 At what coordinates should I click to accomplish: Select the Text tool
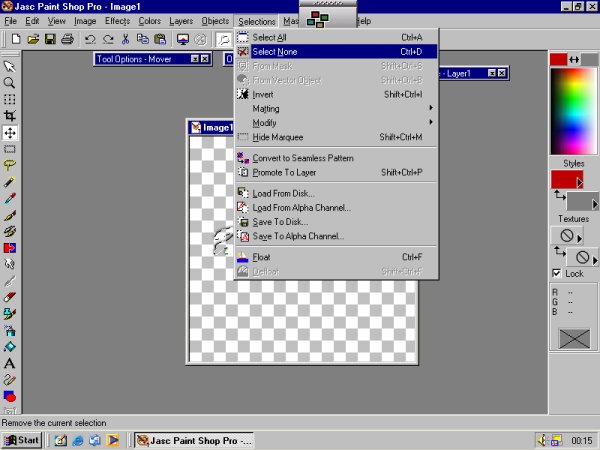click(x=10, y=363)
